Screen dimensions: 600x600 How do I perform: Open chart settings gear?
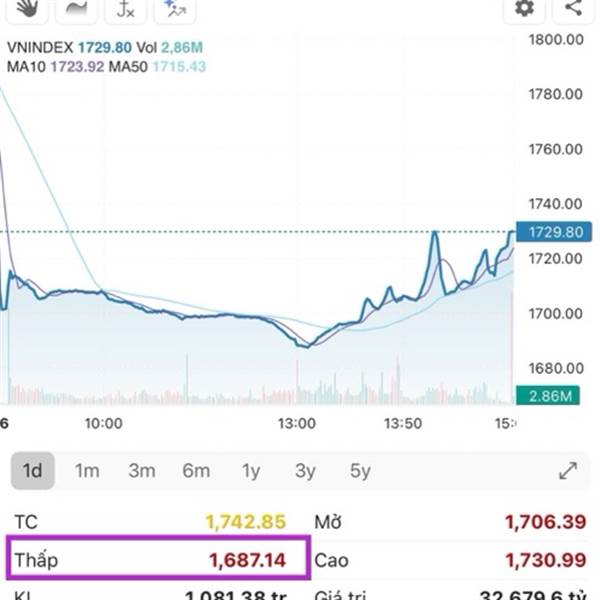tap(525, 8)
